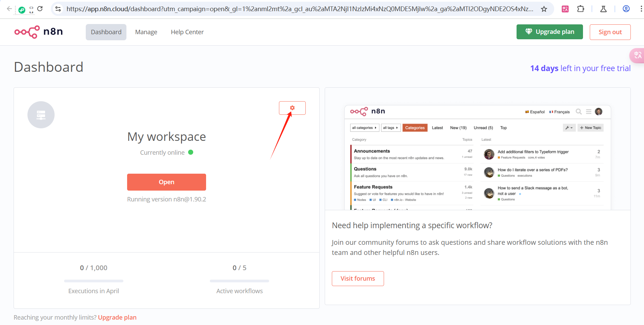Open site information icon in address bar
The image size is (644, 325).
coord(58,9)
